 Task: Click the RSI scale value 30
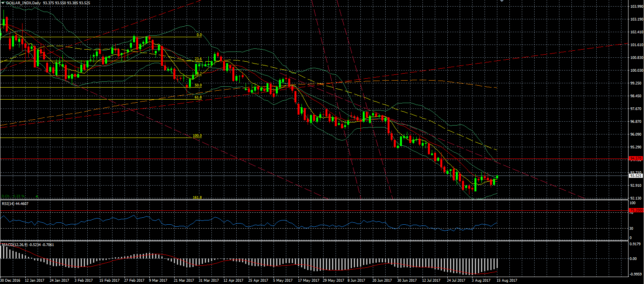(x=631, y=229)
